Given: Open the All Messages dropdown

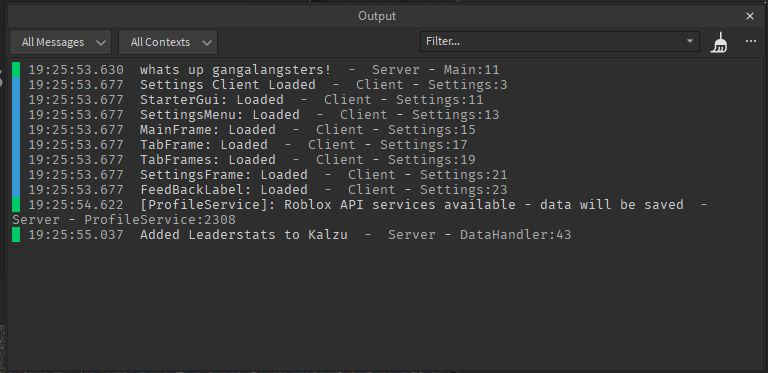Looking at the screenshot, I should click(61, 42).
